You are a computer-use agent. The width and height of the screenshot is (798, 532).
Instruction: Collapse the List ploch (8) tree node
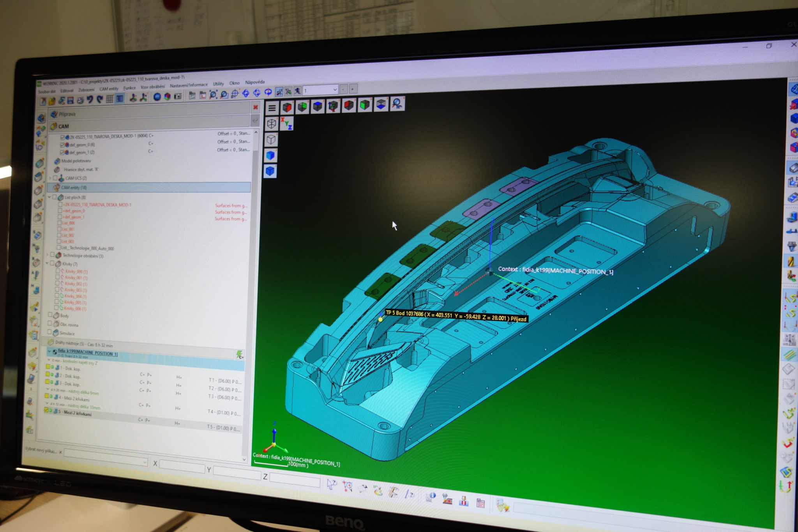point(49,197)
